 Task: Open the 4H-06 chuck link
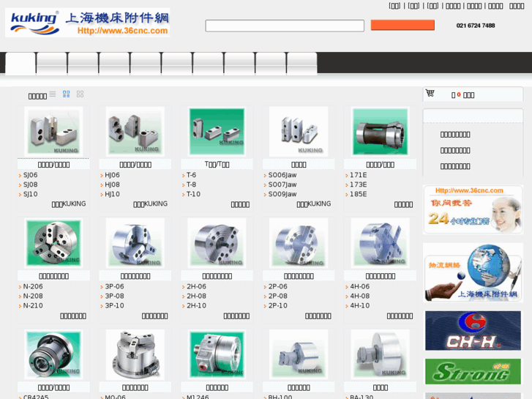click(x=359, y=286)
